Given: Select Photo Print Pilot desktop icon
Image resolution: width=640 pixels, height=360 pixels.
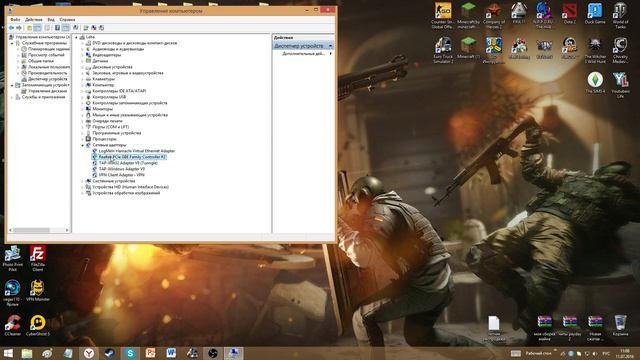Looking at the screenshot, I should pos(13,258).
